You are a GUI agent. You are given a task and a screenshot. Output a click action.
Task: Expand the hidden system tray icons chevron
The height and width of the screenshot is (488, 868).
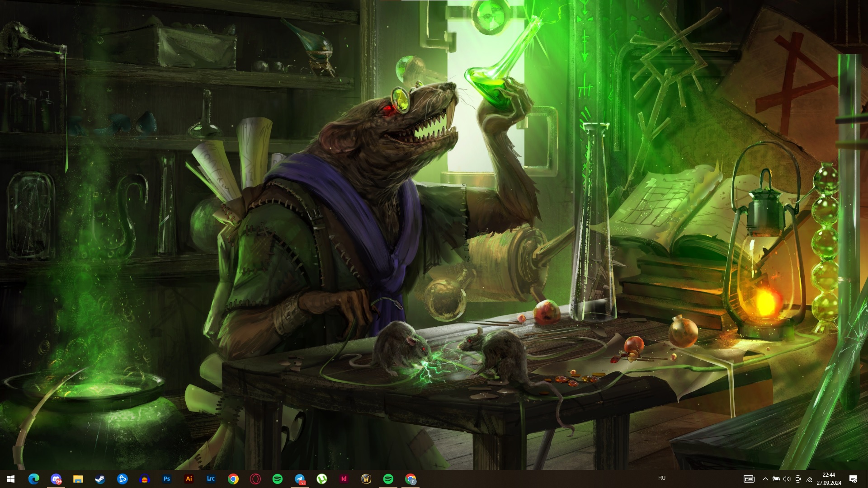(765, 479)
